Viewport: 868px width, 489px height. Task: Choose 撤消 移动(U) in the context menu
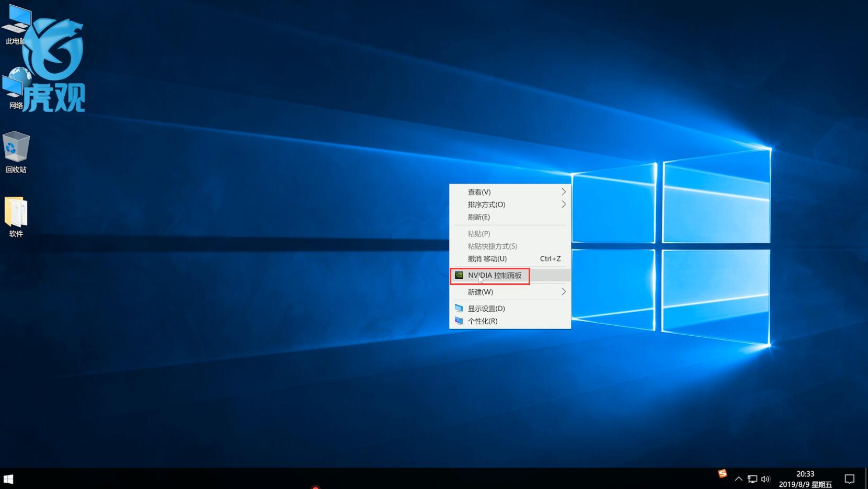point(510,259)
